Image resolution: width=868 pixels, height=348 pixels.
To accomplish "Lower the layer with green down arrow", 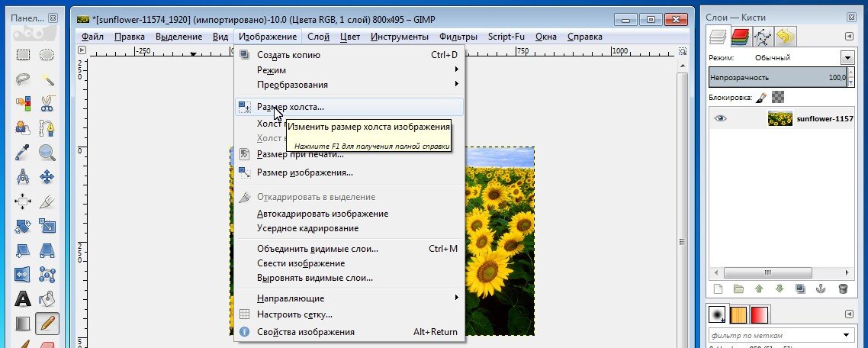I will pyautogui.click(x=780, y=288).
